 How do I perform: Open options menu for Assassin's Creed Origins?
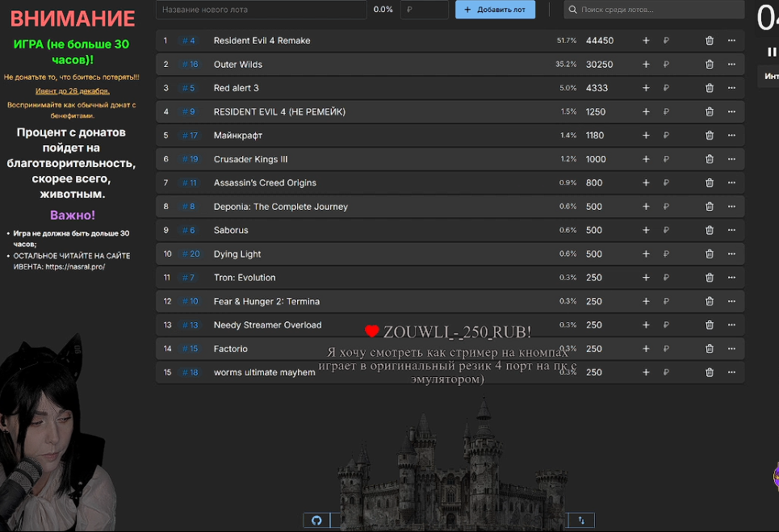click(x=731, y=182)
